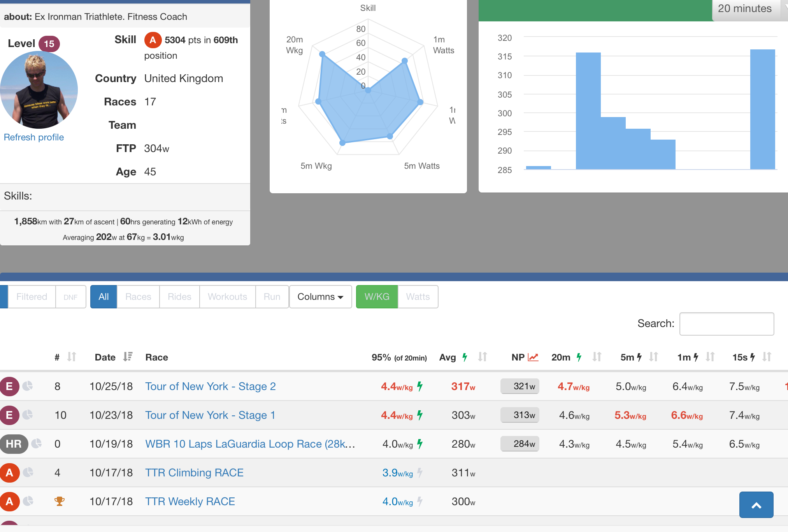Enable the DNF filter
Screen dimensions: 788x532
point(70,297)
